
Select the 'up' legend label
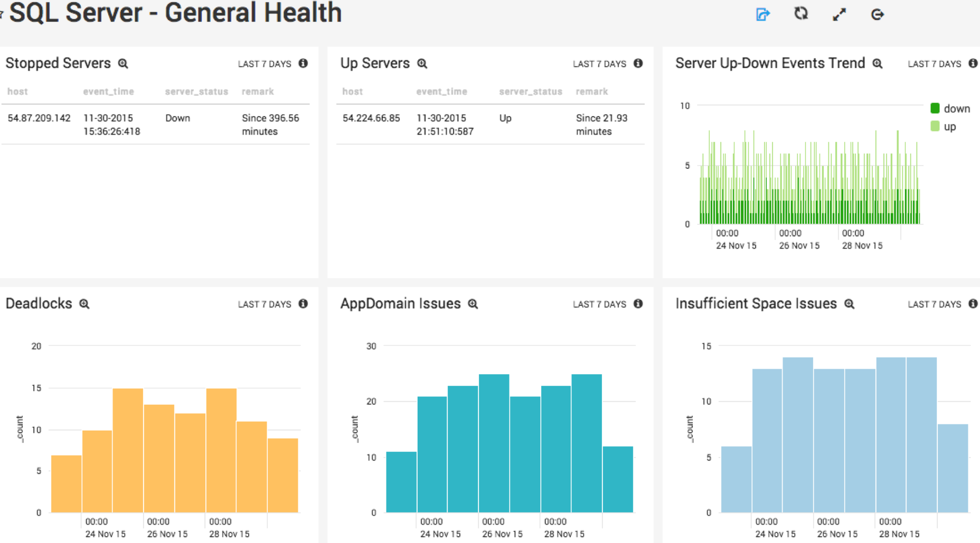pos(950,127)
